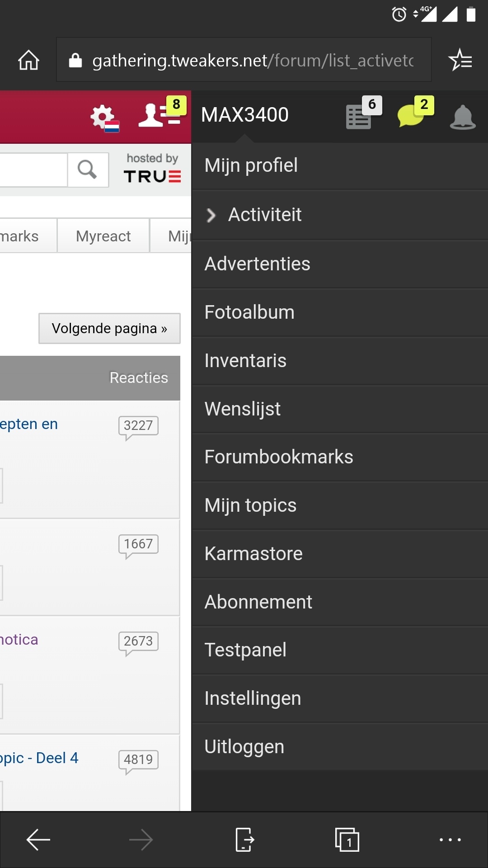Viewport: 488px width, 868px height.
Task: Select the Myreact tab
Action: (x=103, y=236)
